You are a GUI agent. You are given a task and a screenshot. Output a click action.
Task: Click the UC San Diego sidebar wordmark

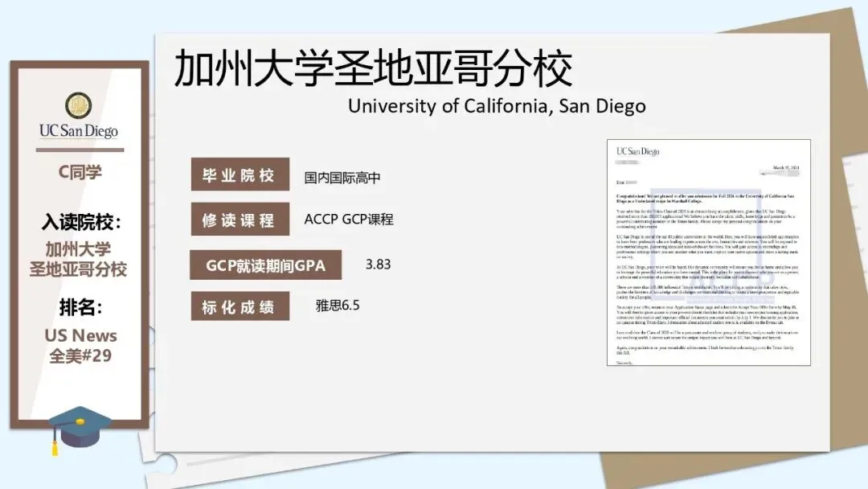click(79, 131)
